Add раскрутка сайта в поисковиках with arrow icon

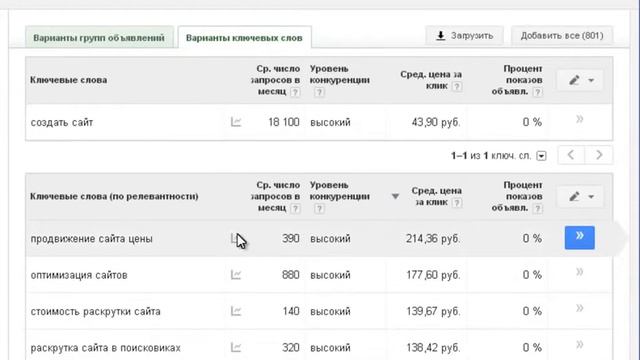click(x=580, y=345)
